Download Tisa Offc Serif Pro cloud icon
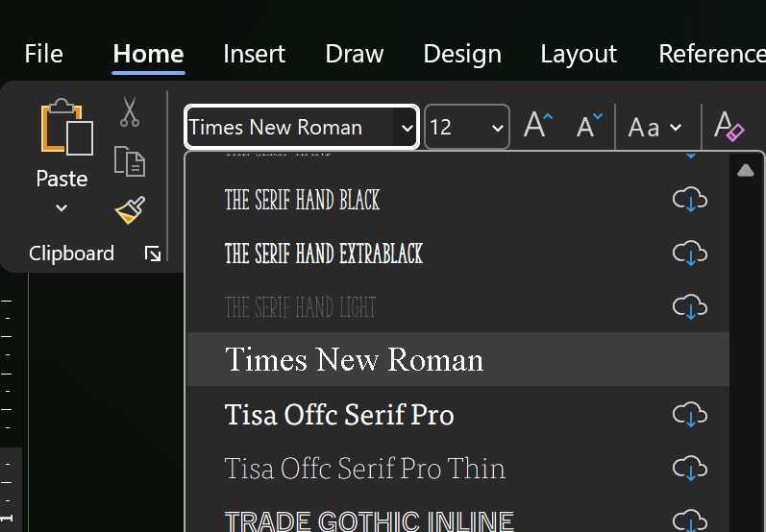The image size is (766, 532). click(690, 415)
